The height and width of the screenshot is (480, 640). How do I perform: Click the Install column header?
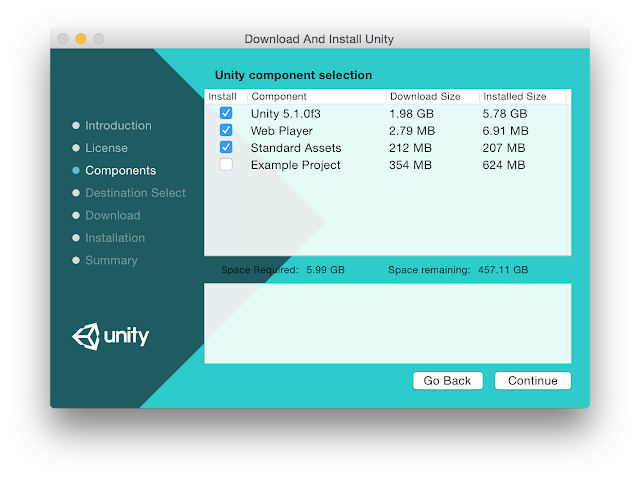pos(222,96)
